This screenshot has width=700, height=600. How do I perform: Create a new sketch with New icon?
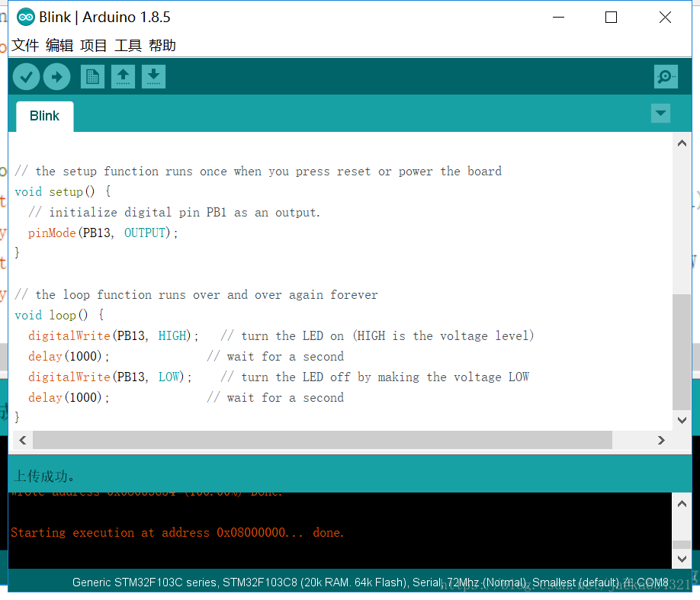(93, 77)
